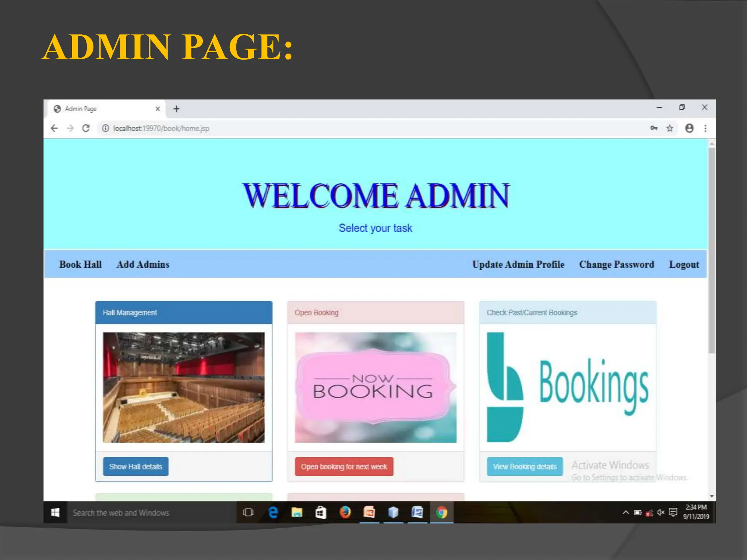Open File Explorer from the taskbar

click(x=297, y=513)
